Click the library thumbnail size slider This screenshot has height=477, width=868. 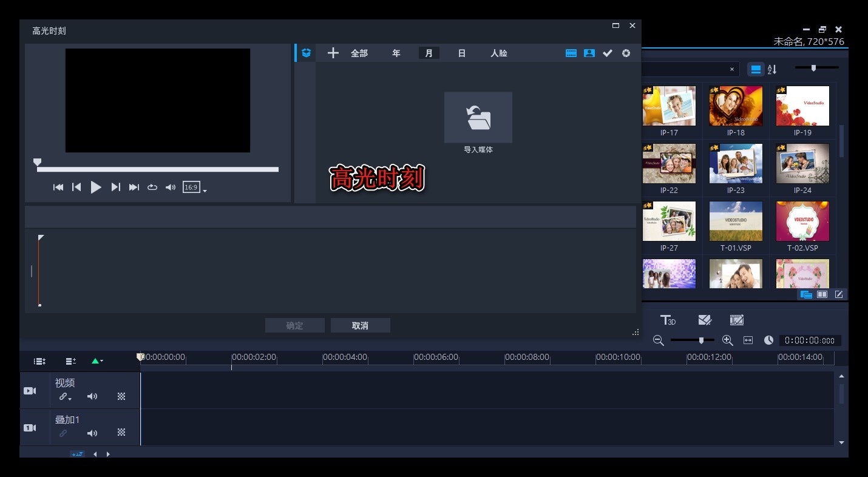(x=813, y=68)
